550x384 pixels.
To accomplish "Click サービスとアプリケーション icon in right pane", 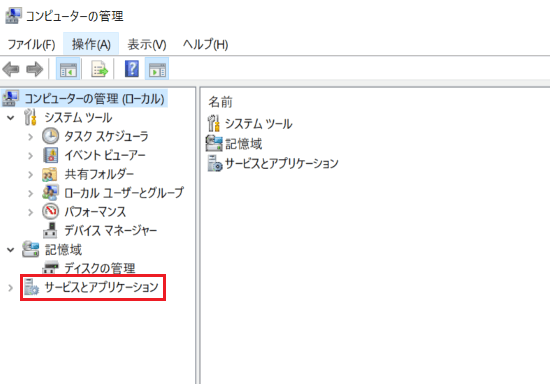I will click(215, 163).
